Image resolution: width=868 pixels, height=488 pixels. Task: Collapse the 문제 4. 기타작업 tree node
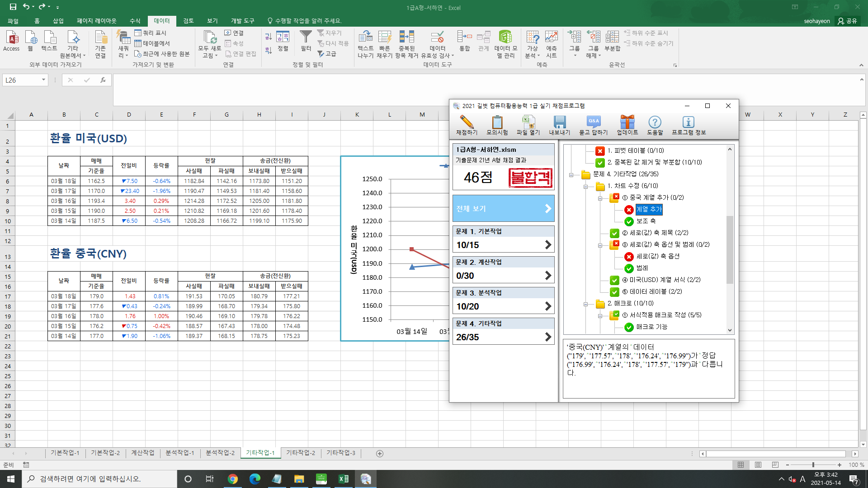571,174
